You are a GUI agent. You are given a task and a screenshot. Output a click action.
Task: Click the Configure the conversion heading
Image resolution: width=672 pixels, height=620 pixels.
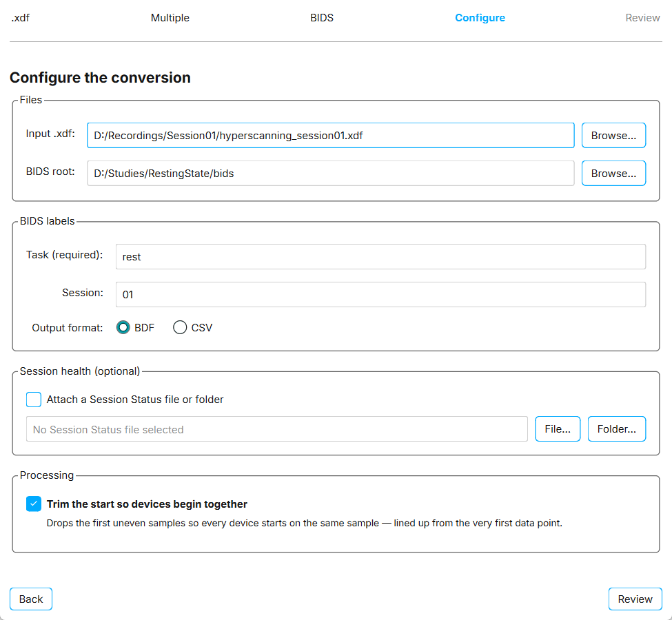[101, 78]
